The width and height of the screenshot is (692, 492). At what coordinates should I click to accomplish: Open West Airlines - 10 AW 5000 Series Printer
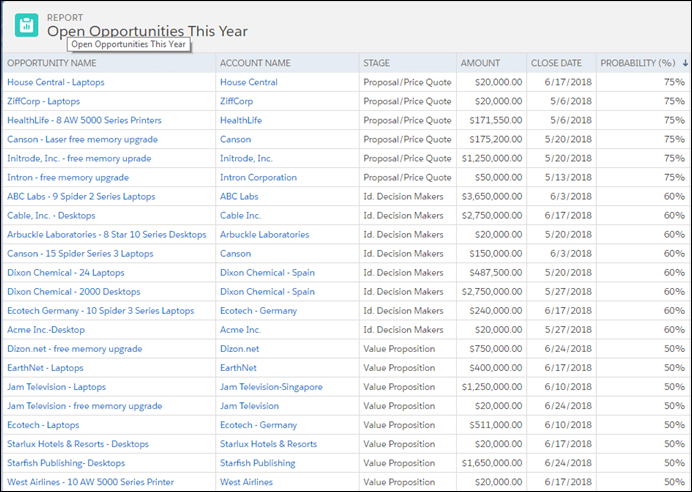point(90,482)
